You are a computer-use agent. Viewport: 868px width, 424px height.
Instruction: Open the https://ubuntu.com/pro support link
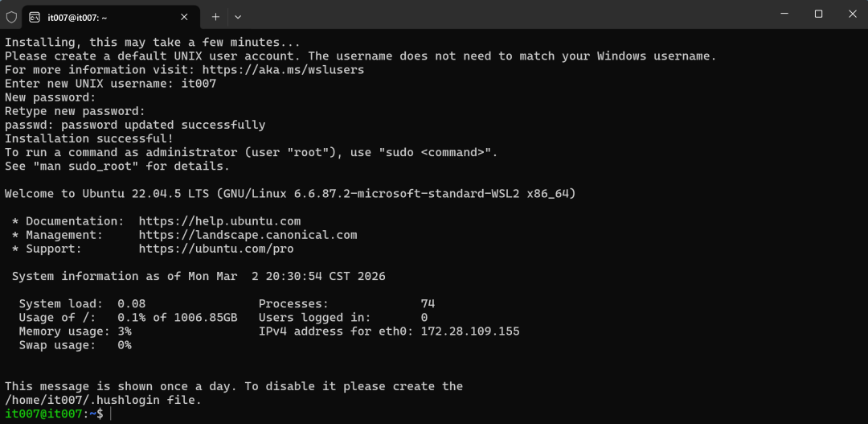(x=216, y=249)
